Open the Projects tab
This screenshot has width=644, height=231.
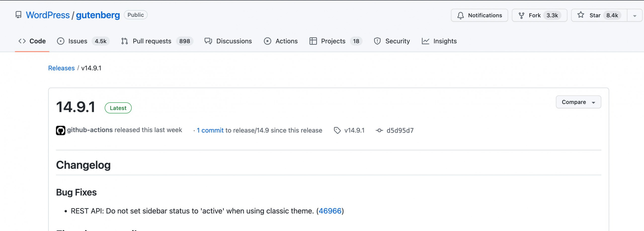click(x=333, y=41)
